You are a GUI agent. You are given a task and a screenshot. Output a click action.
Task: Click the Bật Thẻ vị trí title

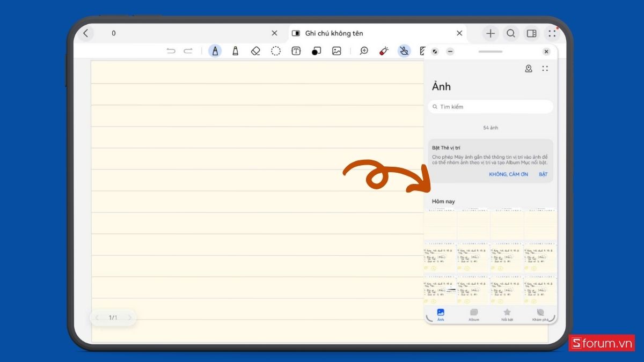pos(446,147)
